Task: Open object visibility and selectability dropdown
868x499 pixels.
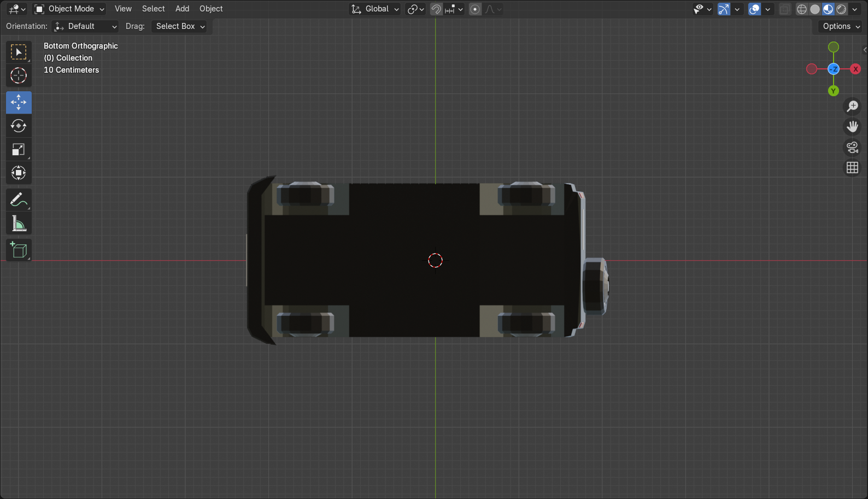Action: 702,9
